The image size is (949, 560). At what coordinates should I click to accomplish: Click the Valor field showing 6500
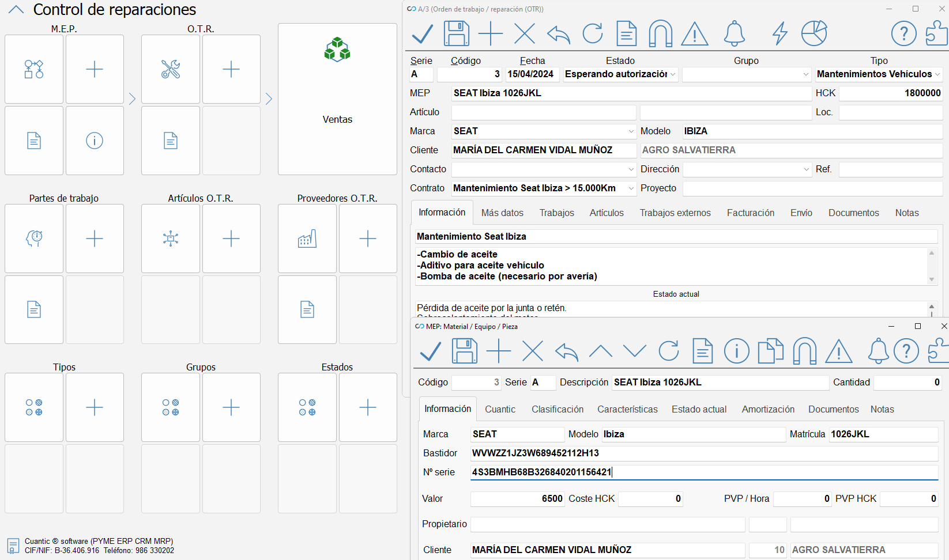click(518, 499)
